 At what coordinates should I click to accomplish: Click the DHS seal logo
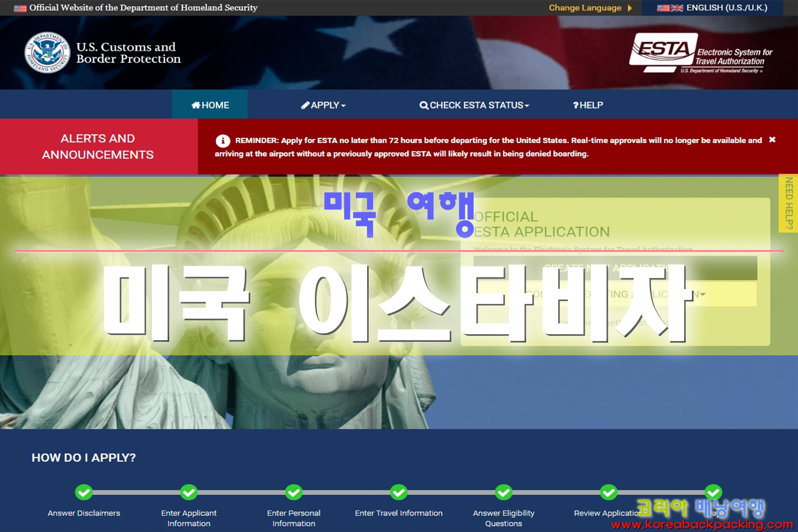(47, 53)
